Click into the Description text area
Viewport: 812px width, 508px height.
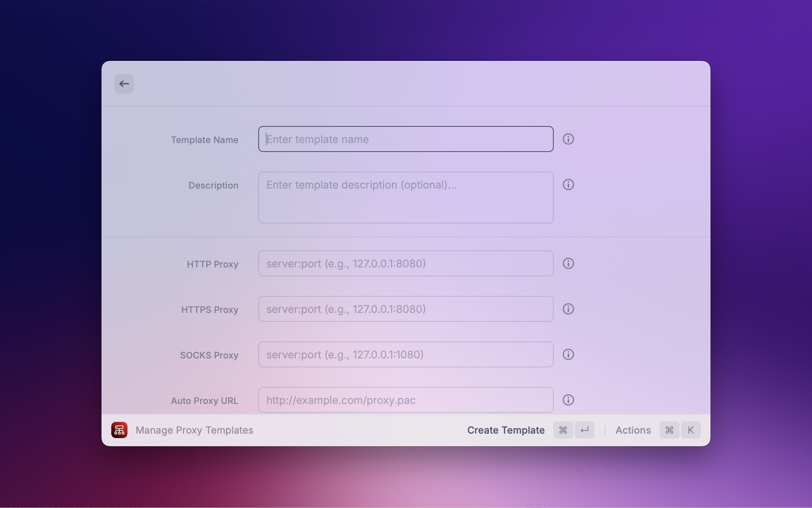405,198
